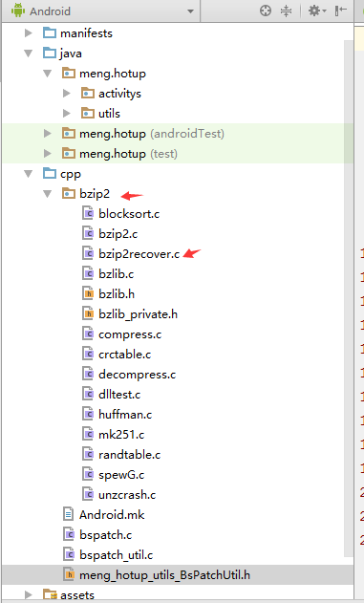Select file bspatch_util.c

point(117,555)
